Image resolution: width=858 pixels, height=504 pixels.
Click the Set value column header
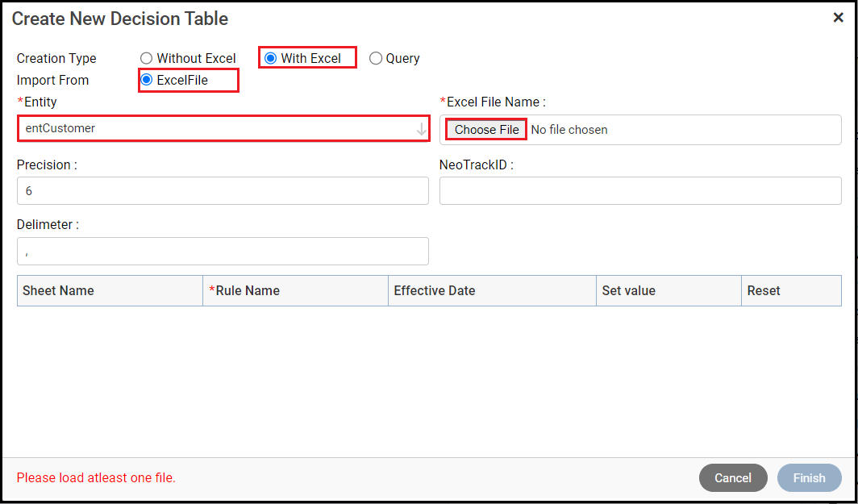click(628, 290)
